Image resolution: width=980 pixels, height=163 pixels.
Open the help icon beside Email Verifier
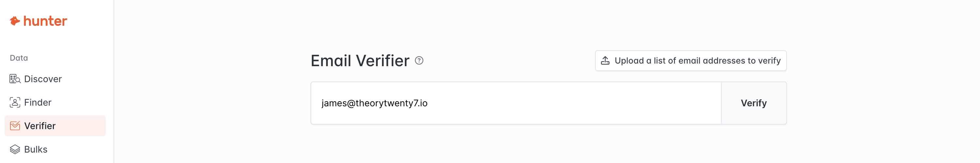[419, 61]
